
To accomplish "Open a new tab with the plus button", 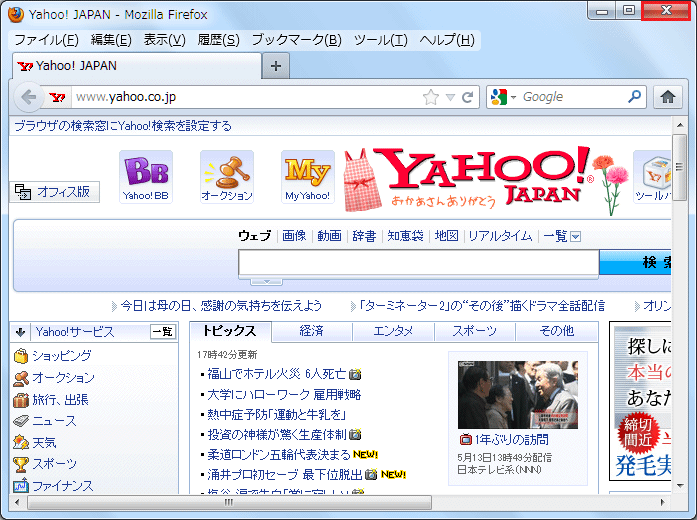I will 276,66.
